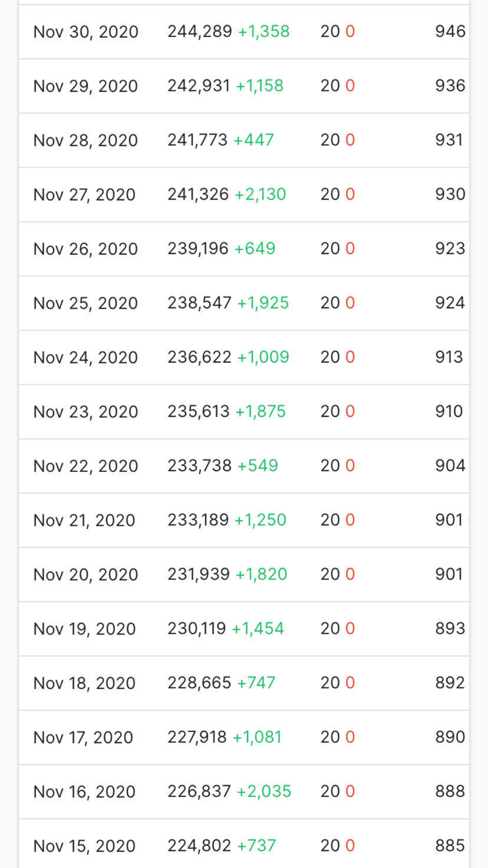Select the +1,820 increase on Nov 20
The image size is (488, 868).
pyautogui.click(x=261, y=574)
